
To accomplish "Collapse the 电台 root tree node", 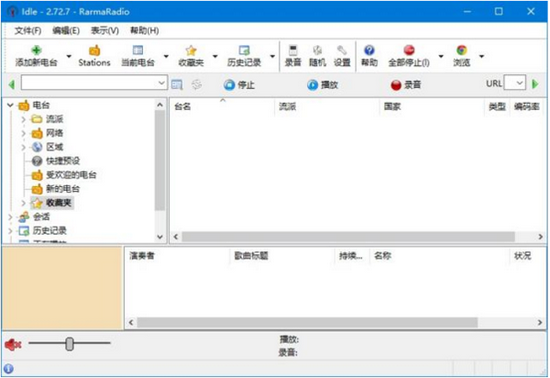I will (x=10, y=105).
